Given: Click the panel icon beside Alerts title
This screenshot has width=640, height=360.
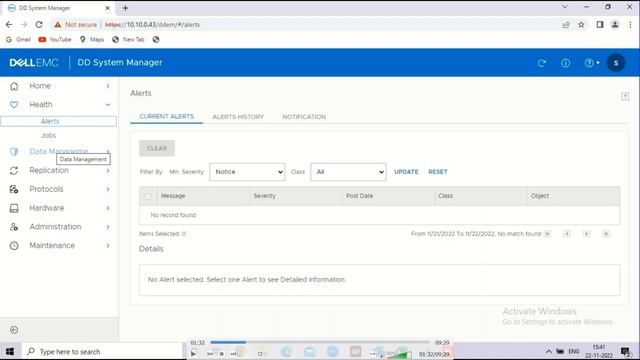Looking at the screenshot, I should click(625, 96).
